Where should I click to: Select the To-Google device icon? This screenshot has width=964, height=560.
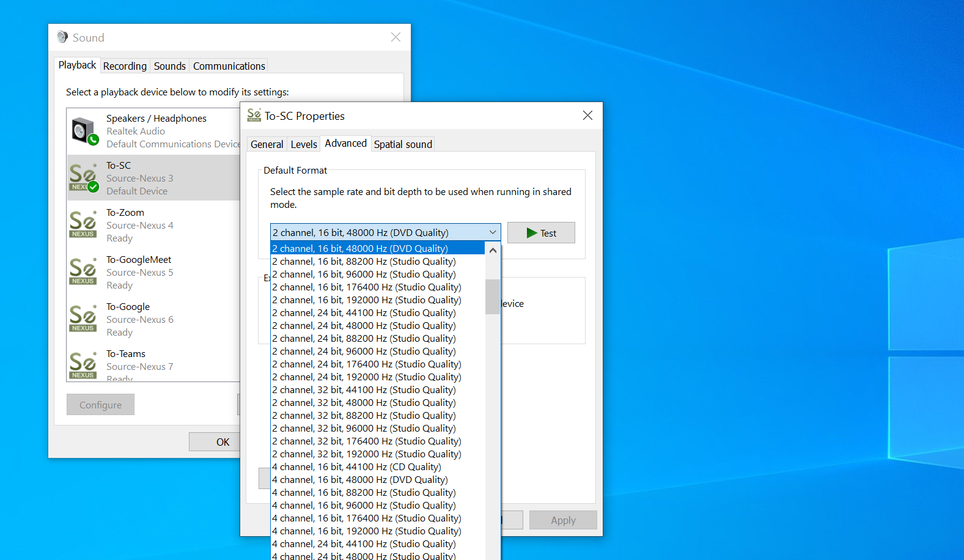tap(83, 319)
